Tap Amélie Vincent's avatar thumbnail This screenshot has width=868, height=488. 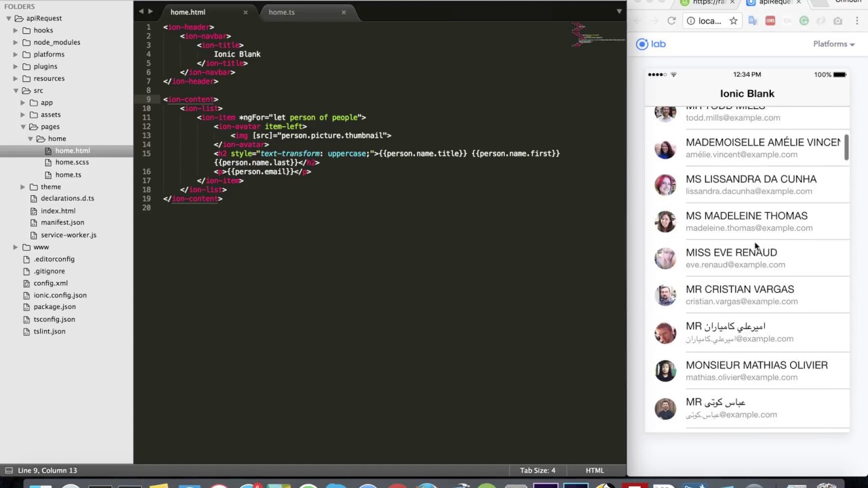pyautogui.click(x=665, y=148)
